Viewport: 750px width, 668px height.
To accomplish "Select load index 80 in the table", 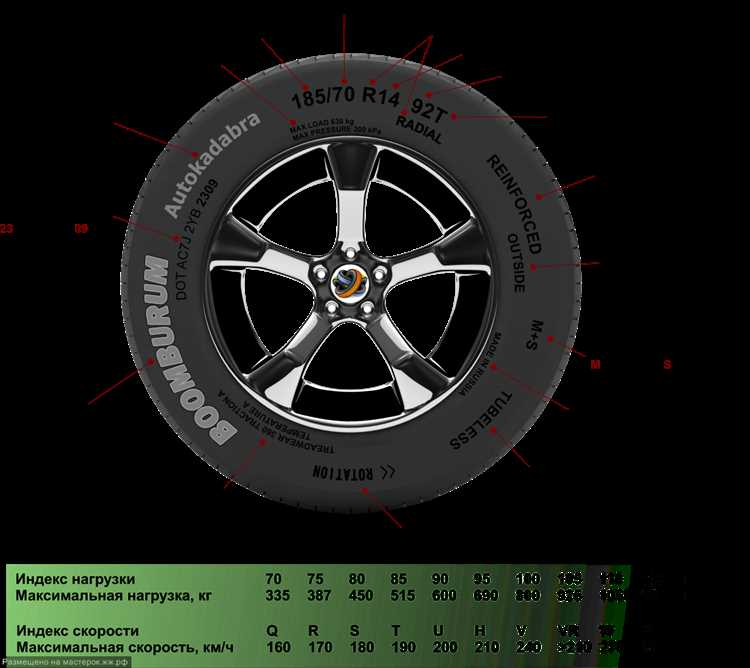I will (x=357, y=579).
